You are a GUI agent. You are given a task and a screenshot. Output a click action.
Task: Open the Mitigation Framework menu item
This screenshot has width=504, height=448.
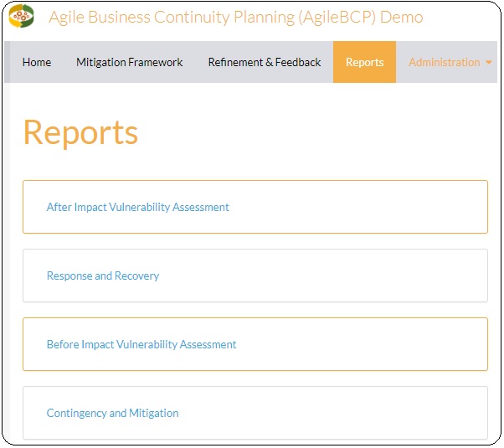click(x=129, y=62)
